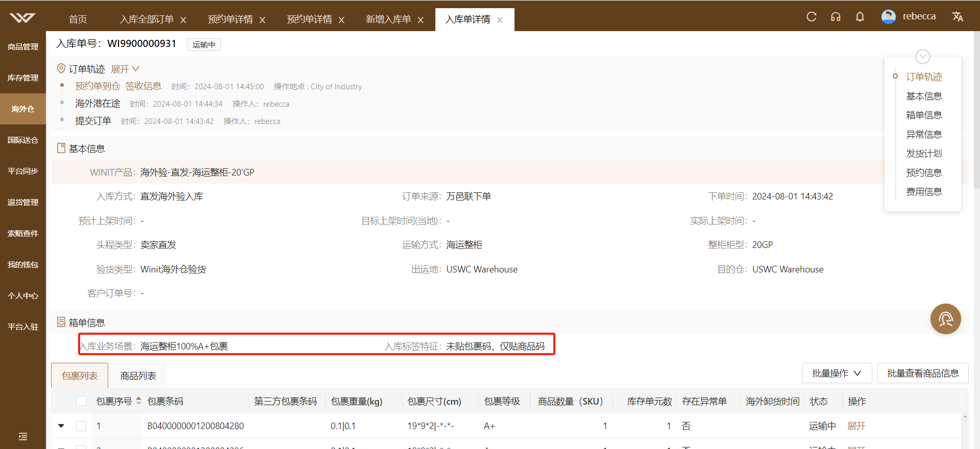Click the table scrollbar up arrow
The height and width of the screenshot is (449, 980).
point(965,417)
